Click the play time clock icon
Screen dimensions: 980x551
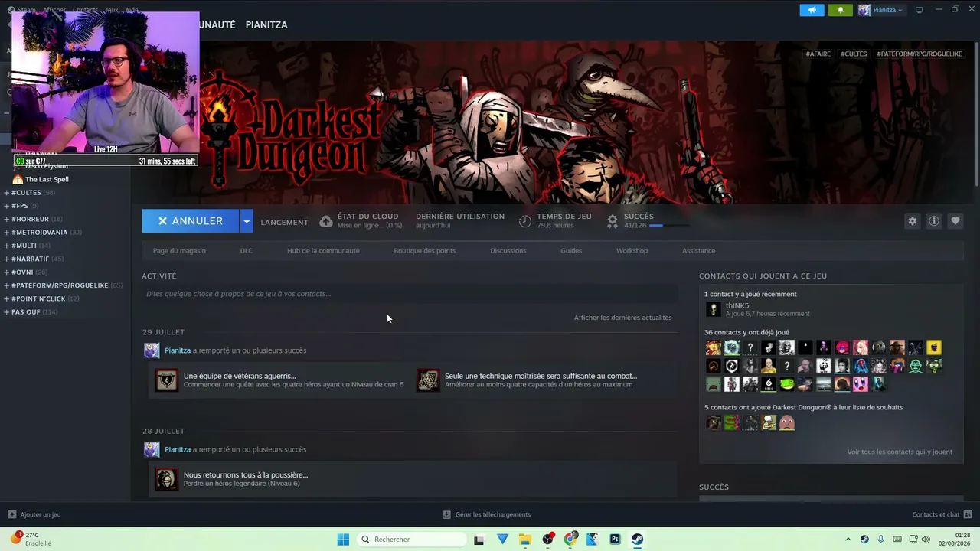pyautogui.click(x=525, y=221)
